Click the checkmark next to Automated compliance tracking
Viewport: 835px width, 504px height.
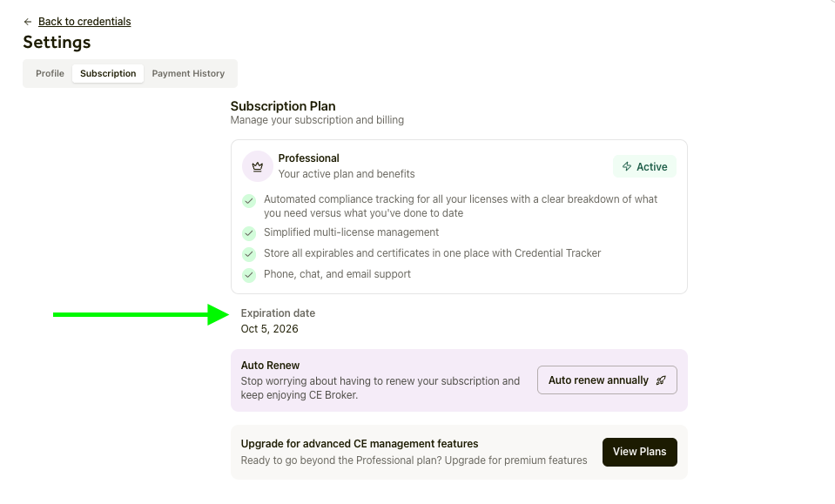click(x=248, y=200)
